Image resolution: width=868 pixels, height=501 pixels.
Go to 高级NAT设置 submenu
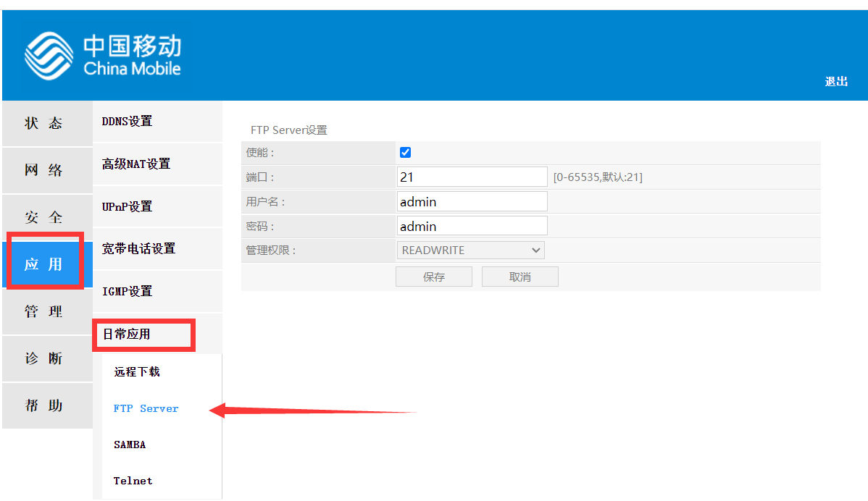pos(157,164)
